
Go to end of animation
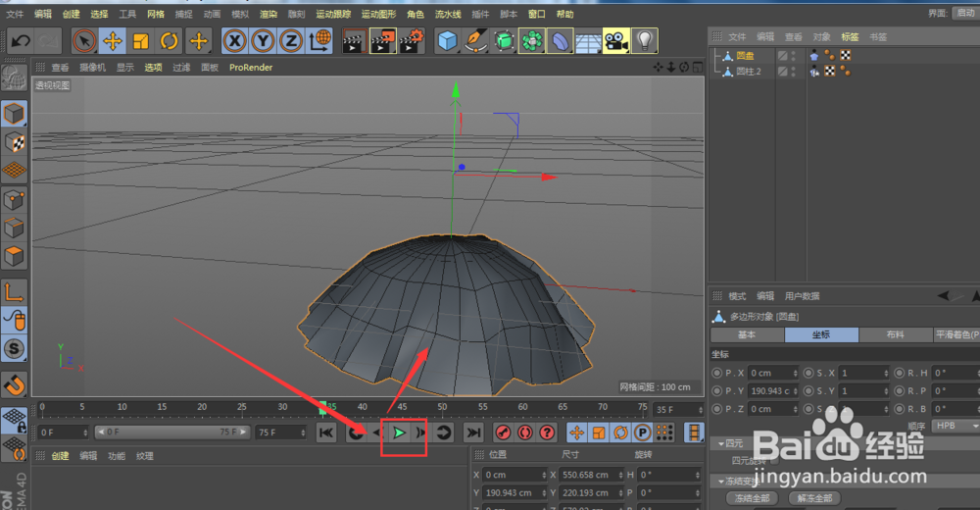(x=473, y=433)
